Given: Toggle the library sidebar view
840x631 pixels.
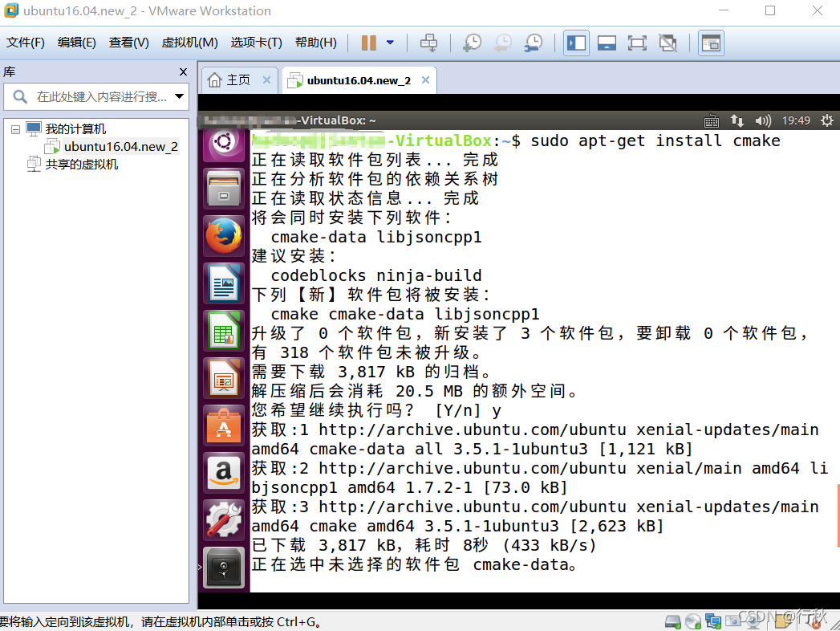Looking at the screenshot, I should 576,43.
